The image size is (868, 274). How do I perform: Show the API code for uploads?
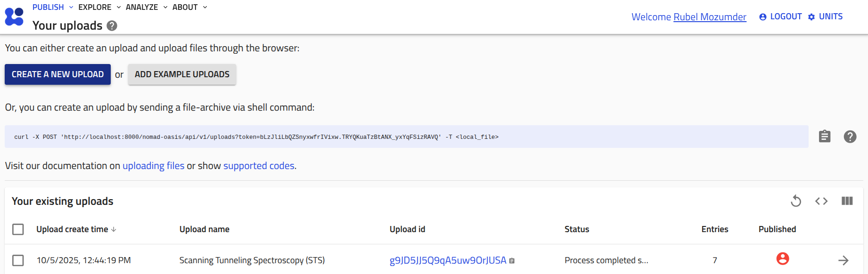821,201
